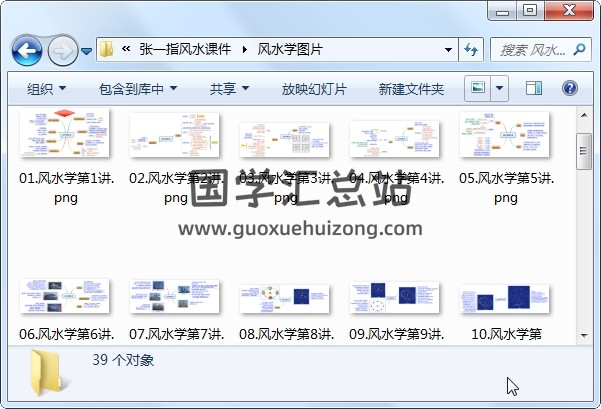Viewport: 601px width, 409px height.
Task: Click the vertical scrollbar thumb
Action: pyautogui.click(x=585, y=153)
